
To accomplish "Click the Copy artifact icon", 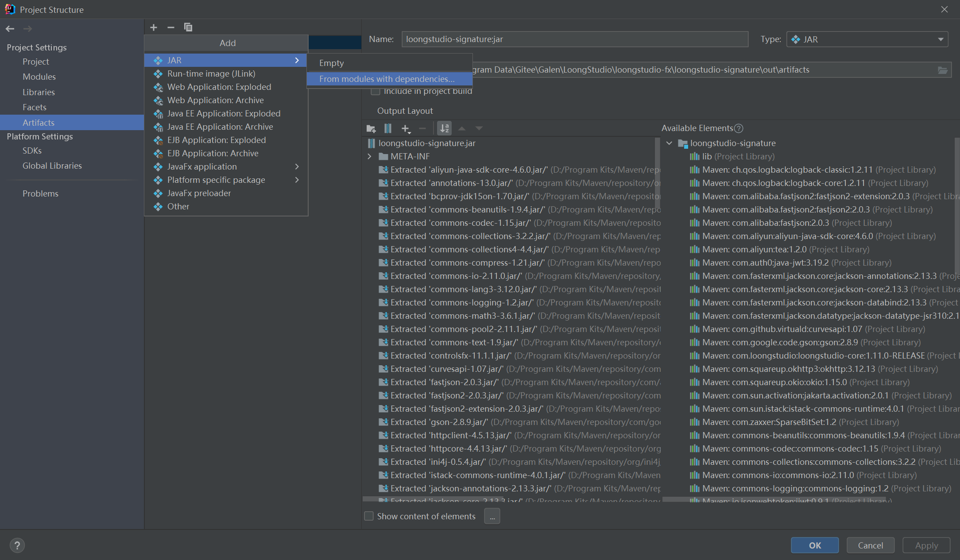I will pos(188,27).
